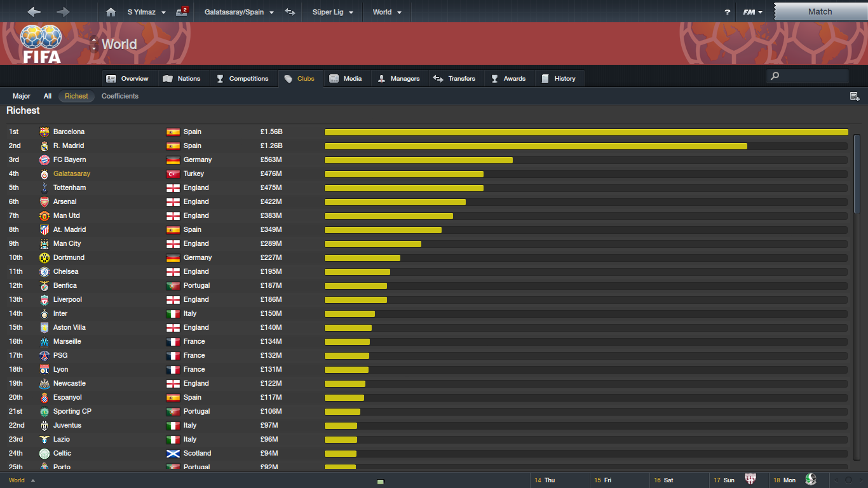Click the Turkey flag in Galatasaray row
Viewport: 868px width, 488px height.
(173, 174)
